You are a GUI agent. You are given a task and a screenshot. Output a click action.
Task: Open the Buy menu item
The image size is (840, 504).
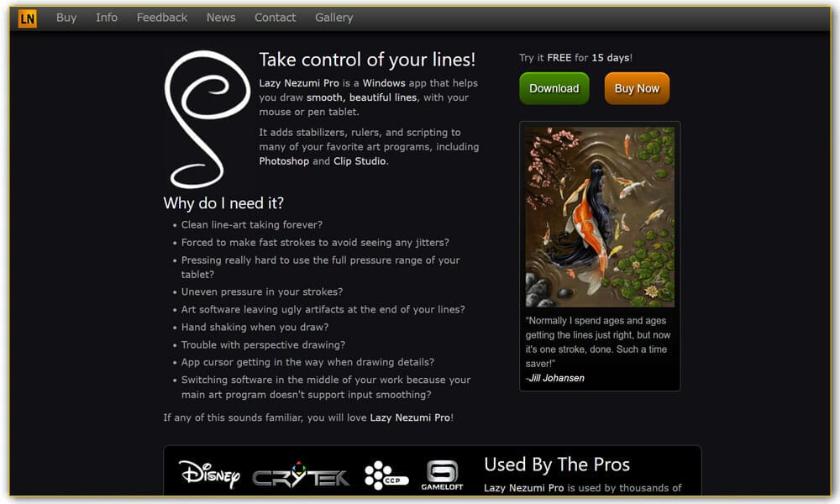point(66,18)
